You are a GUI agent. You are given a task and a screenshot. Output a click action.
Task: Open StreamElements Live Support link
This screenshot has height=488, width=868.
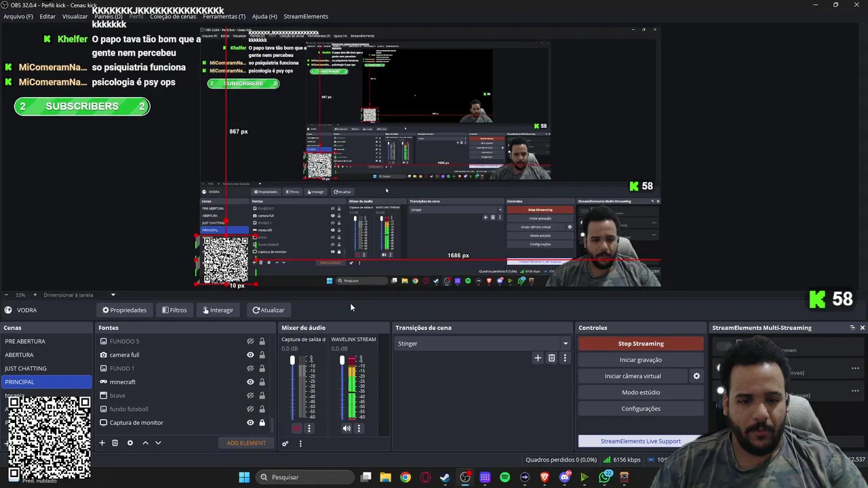641,441
